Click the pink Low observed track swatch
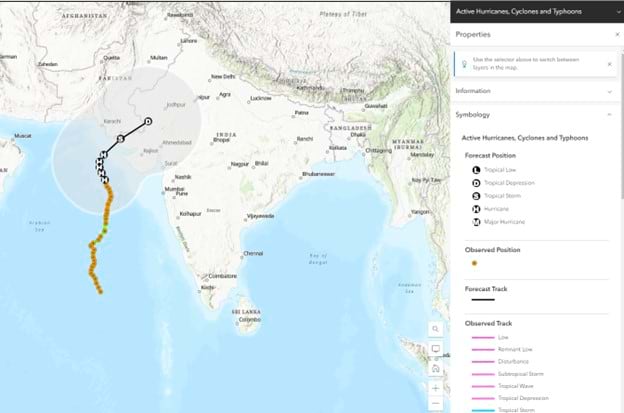The height and width of the screenshot is (413, 624). (x=483, y=337)
